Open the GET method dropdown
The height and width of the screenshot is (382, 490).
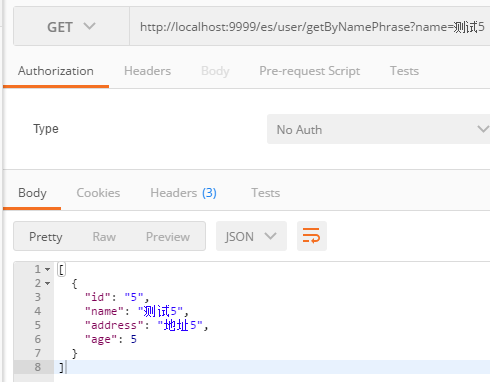(x=71, y=26)
